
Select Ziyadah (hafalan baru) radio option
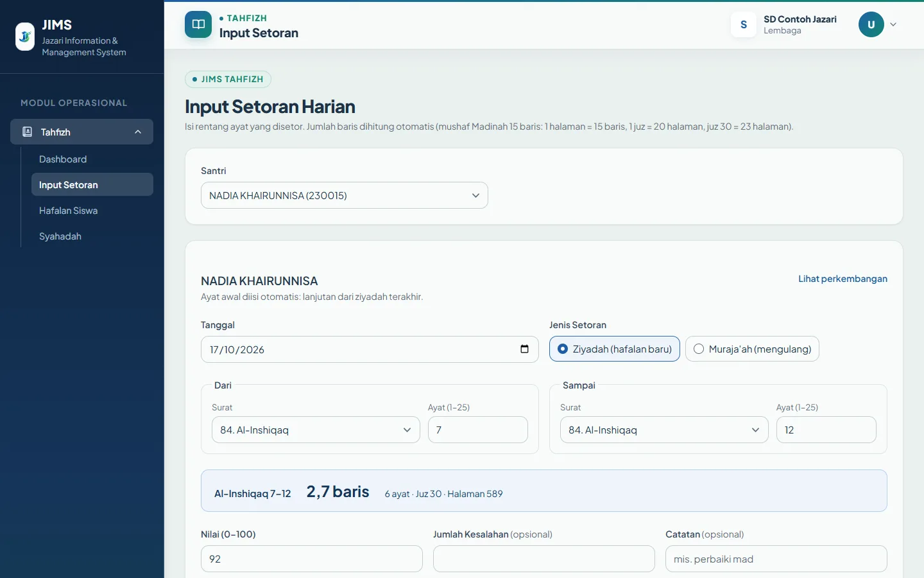click(x=615, y=349)
